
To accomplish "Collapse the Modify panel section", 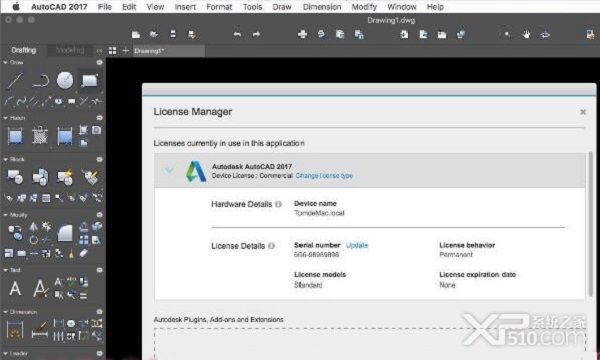I will click(5, 215).
